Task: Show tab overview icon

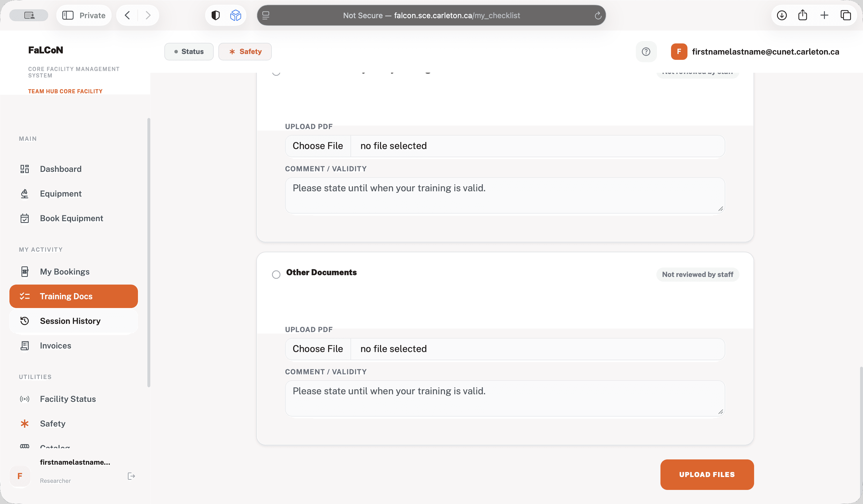Action: click(x=846, y=15)
